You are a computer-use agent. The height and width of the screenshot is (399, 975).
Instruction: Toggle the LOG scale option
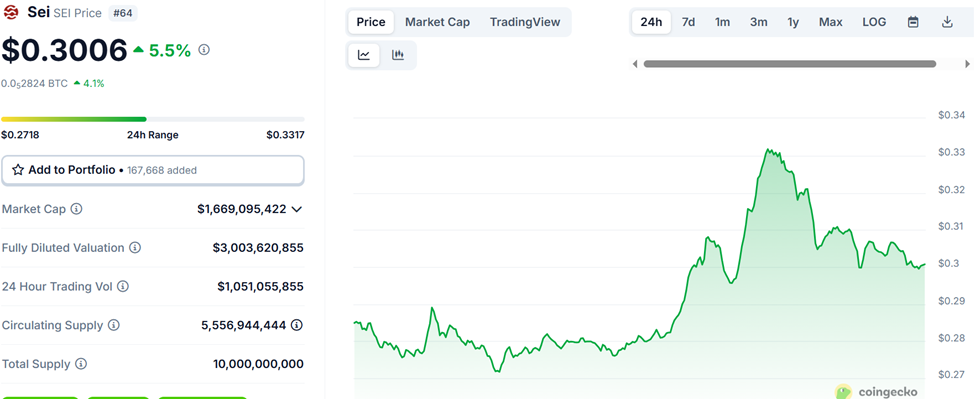[874, 22]
